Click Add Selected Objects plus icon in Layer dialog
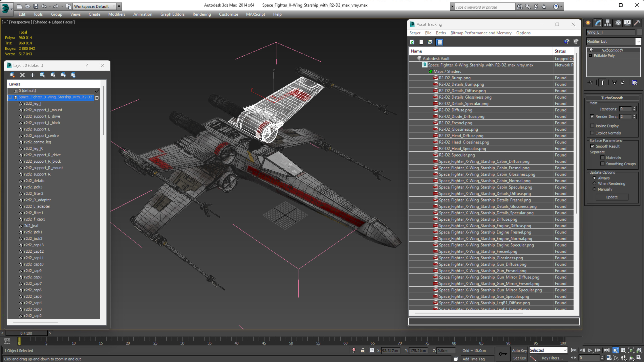 point(32,75)
